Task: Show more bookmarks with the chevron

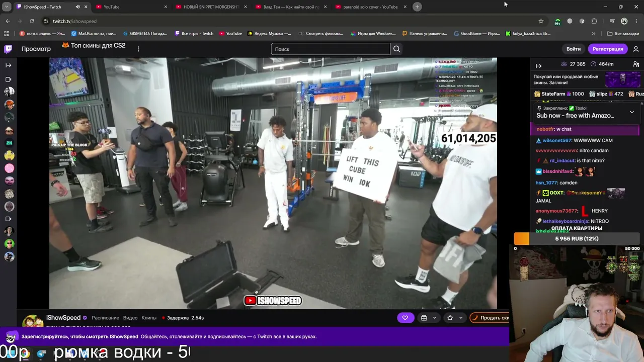Action: click(x=594, y=34)
